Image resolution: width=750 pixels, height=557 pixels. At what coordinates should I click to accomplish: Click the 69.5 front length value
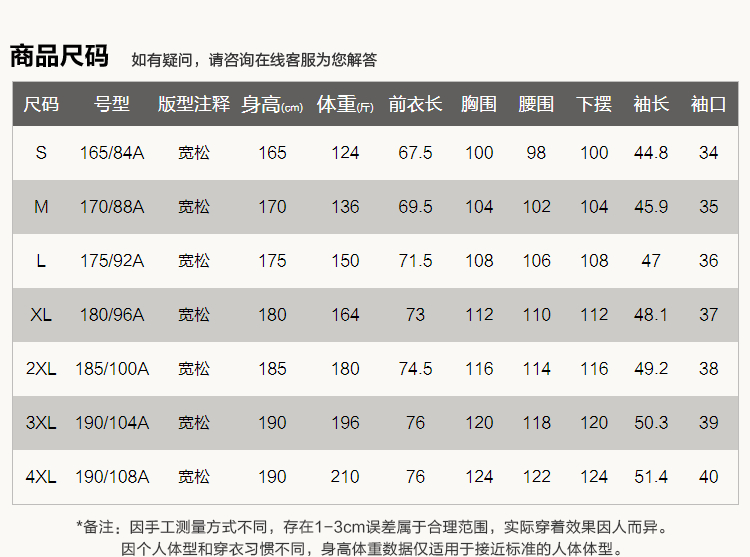click(415, 207)
